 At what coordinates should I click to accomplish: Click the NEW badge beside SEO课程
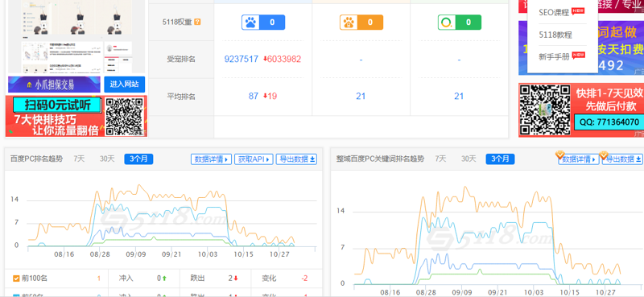coord(578,11)
